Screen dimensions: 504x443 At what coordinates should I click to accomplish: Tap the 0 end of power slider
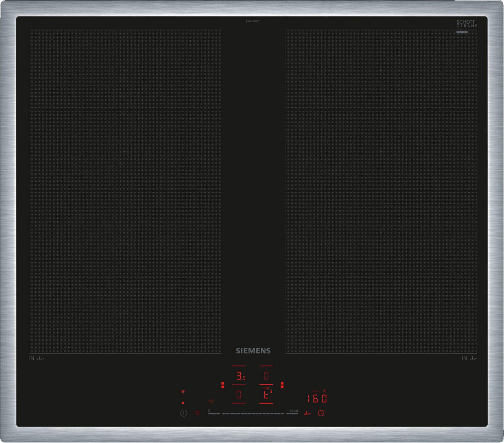click(x=214, y=413)
